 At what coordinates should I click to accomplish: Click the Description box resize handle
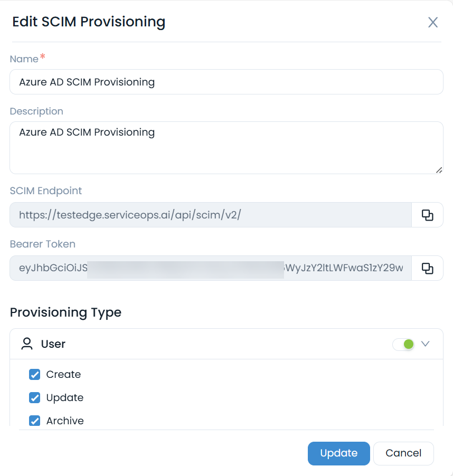[439, 170]
